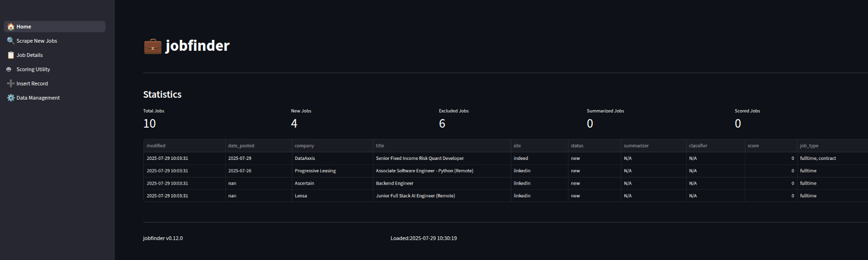Select the DataAxxis company cell
The image size is (868, 260).
(x=305, y=158)
